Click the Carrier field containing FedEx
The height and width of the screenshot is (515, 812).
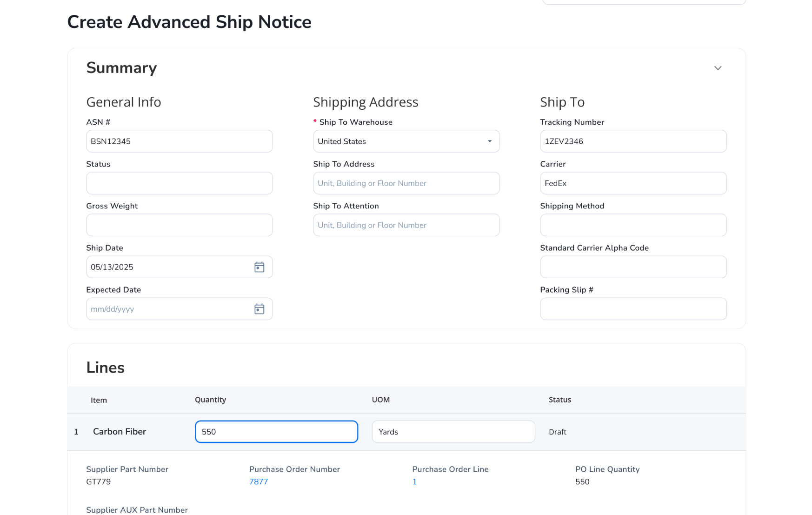[633, 183]
